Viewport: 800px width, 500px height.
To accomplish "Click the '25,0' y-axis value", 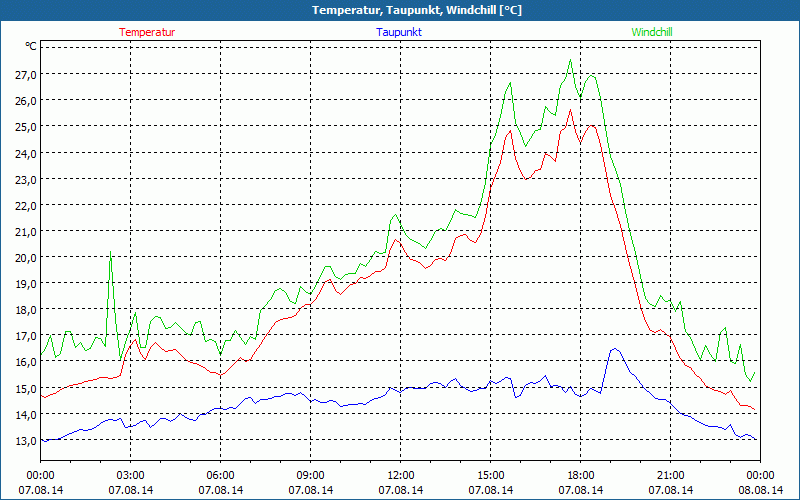I will pyautogui.click(x=26, y=127).
